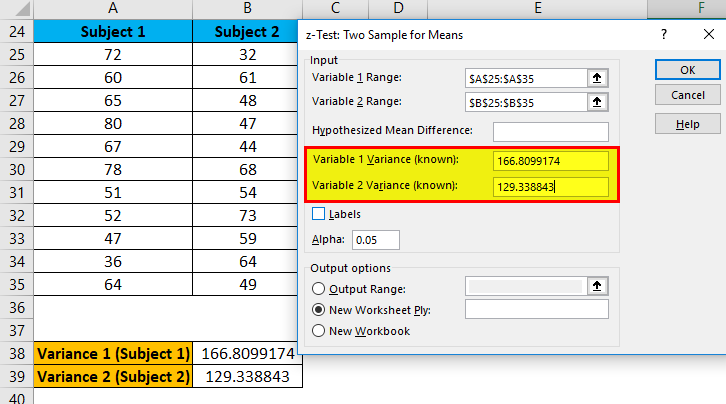Click the Variance 1 (Subject 1) label cell
The image size is (726, 404).
(113, 354)
